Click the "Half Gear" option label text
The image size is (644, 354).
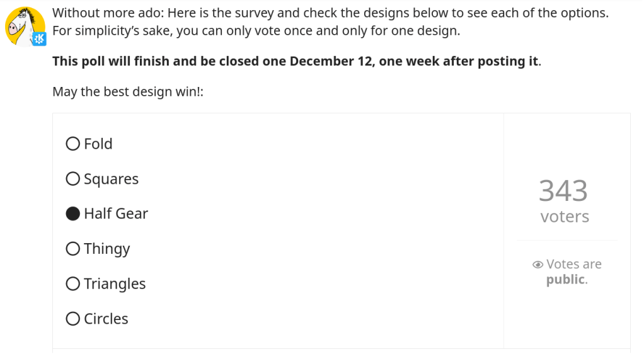coord(116,214)
